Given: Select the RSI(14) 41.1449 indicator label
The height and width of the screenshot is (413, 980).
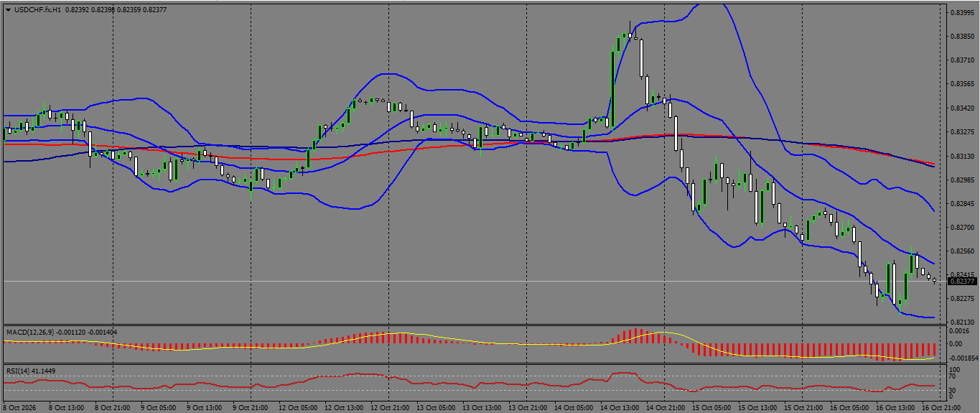Looking at the screenshot, I should (x=31, y=371).
